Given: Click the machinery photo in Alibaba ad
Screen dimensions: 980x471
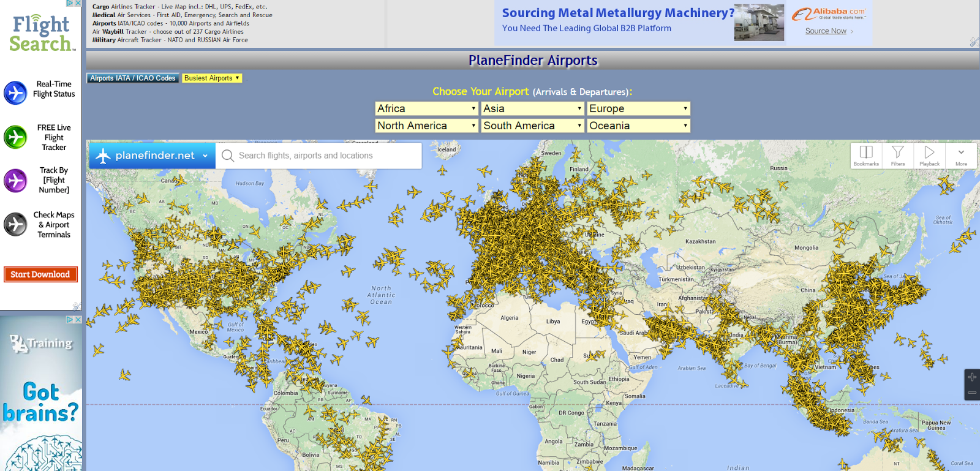Looking at the screenshot, I should 759,23.
